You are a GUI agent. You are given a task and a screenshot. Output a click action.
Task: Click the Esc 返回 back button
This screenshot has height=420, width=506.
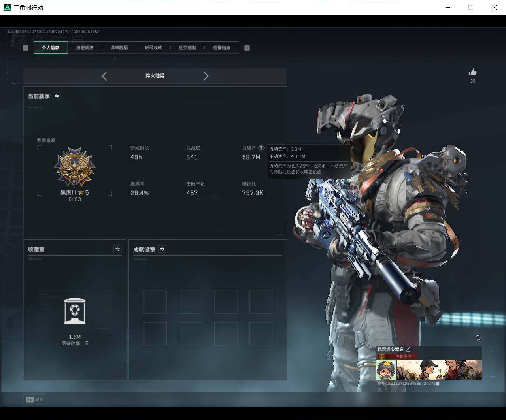click(x=34, y=399)
